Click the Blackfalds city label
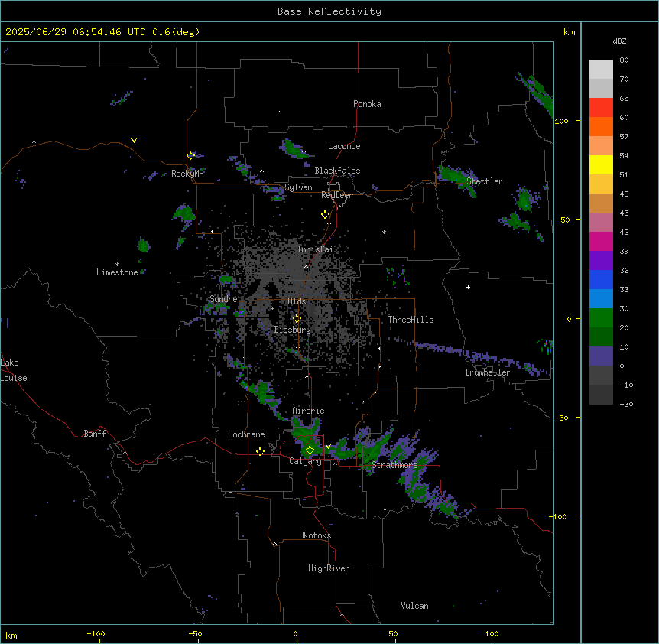The width and height of the screenshot is (659, 644). pos(337,171)
